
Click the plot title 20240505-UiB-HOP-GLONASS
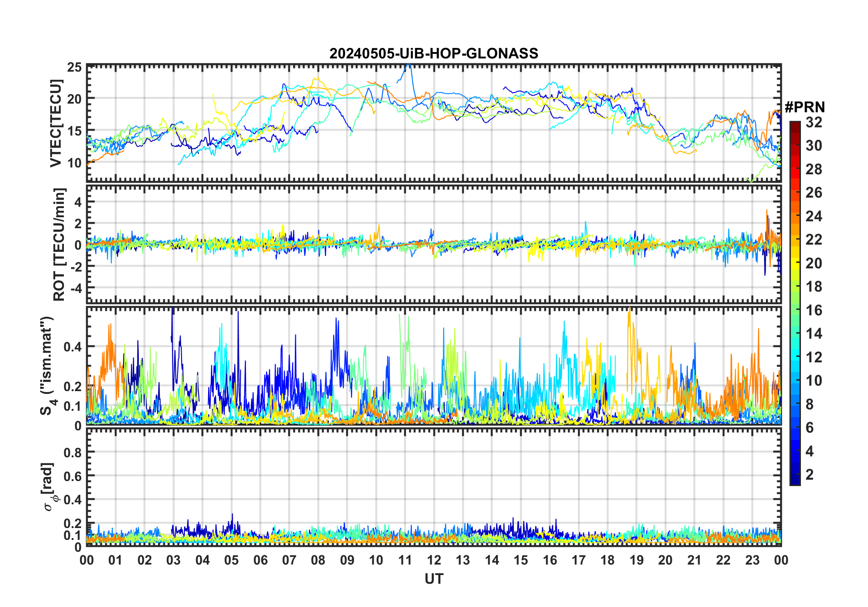tap(434, 54)
